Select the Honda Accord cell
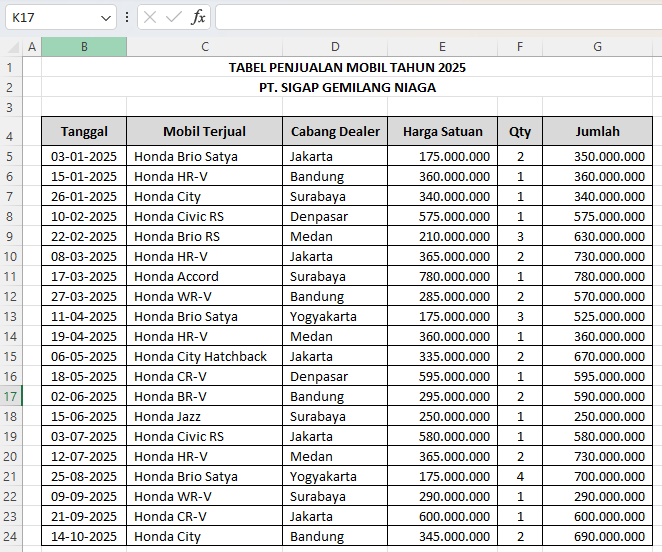662x552 pixels. click(x=204, y=277)
